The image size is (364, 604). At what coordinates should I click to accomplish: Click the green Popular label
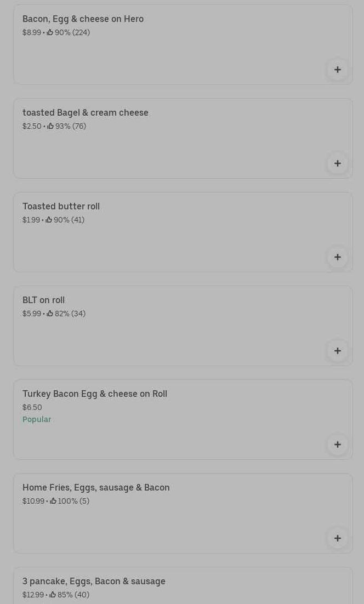[x=37, y=419]
